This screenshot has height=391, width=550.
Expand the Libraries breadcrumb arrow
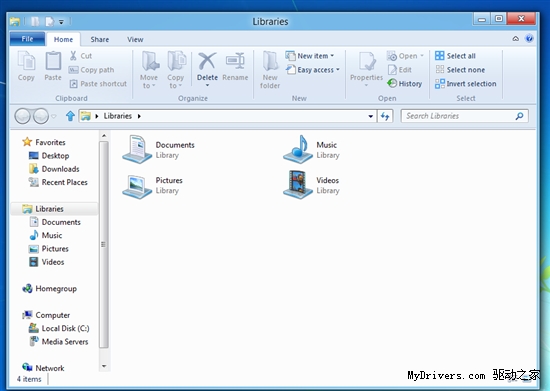[139, 116]
